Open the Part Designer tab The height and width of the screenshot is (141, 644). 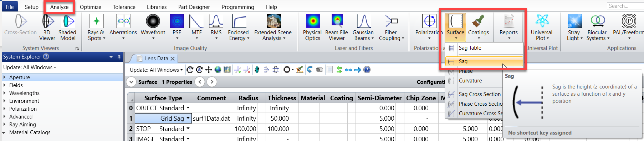click(x=194, y=7)
